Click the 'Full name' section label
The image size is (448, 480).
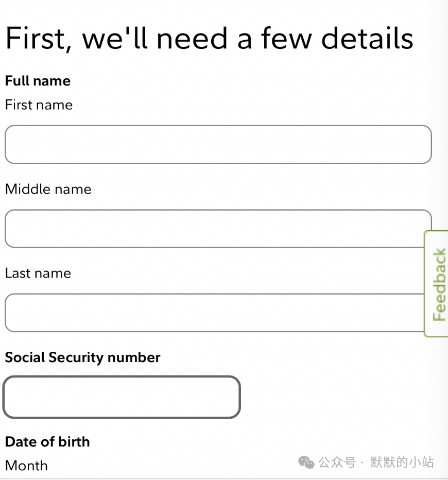(x=38, y=81)
